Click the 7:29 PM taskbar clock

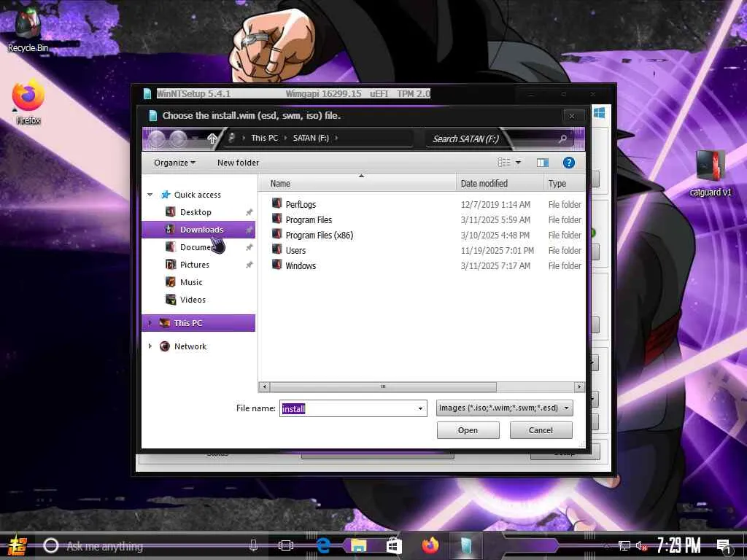tap(678, 545)
